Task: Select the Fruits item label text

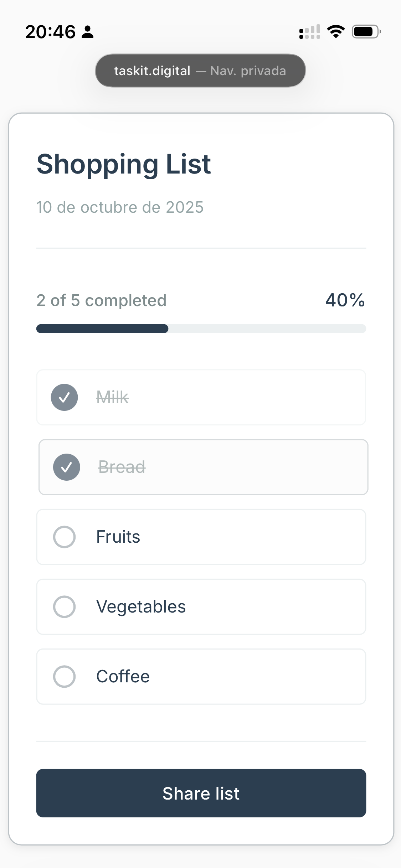Action: [118, 537]
